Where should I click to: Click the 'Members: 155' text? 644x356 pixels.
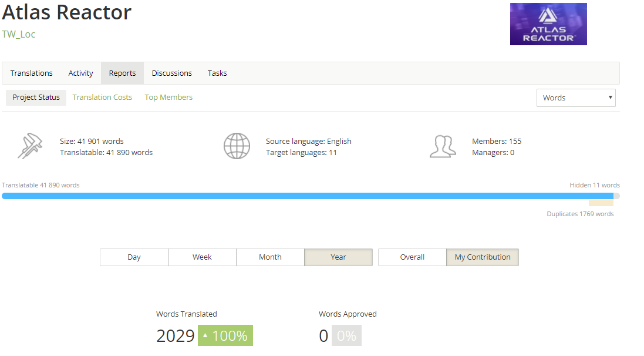coord(497,142)
